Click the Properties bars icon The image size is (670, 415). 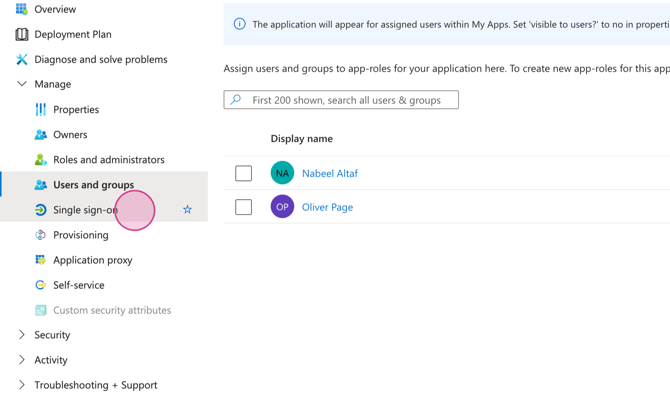(40, 109)
